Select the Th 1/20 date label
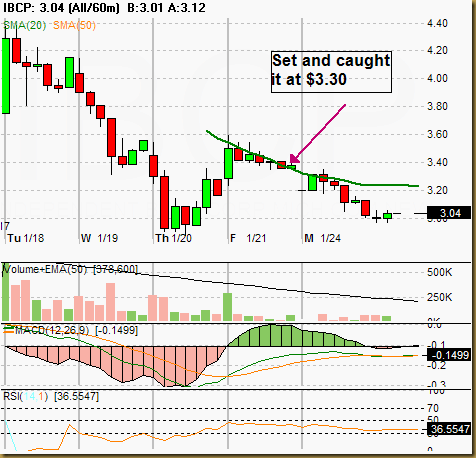This screenshot has width=476, height=458. [x=174, y=238]
